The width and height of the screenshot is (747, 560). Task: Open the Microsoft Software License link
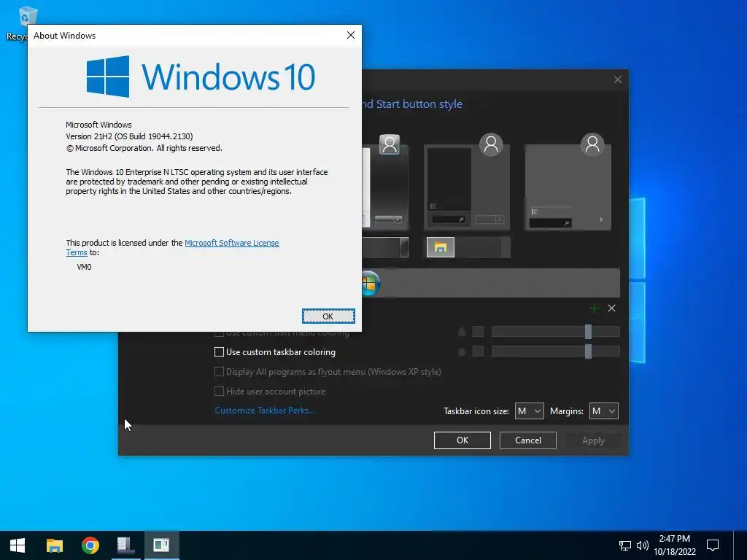coord(231,243)
